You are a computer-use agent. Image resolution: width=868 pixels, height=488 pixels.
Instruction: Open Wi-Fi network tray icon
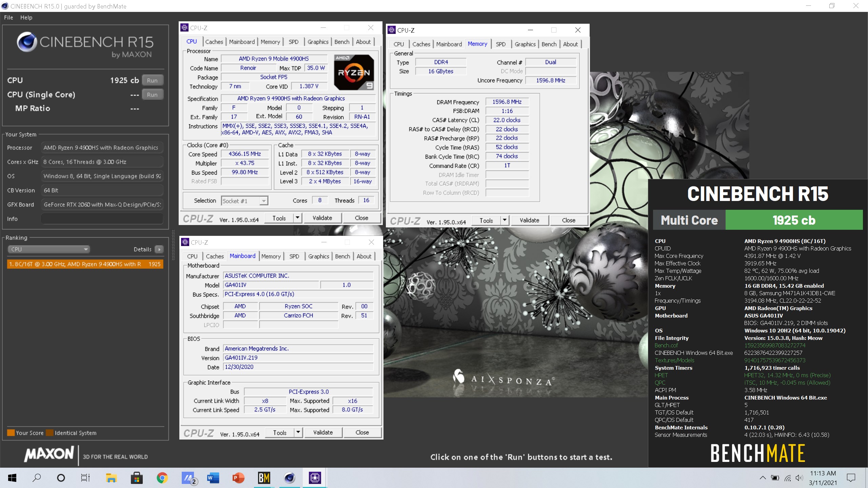tap(788, 478)
